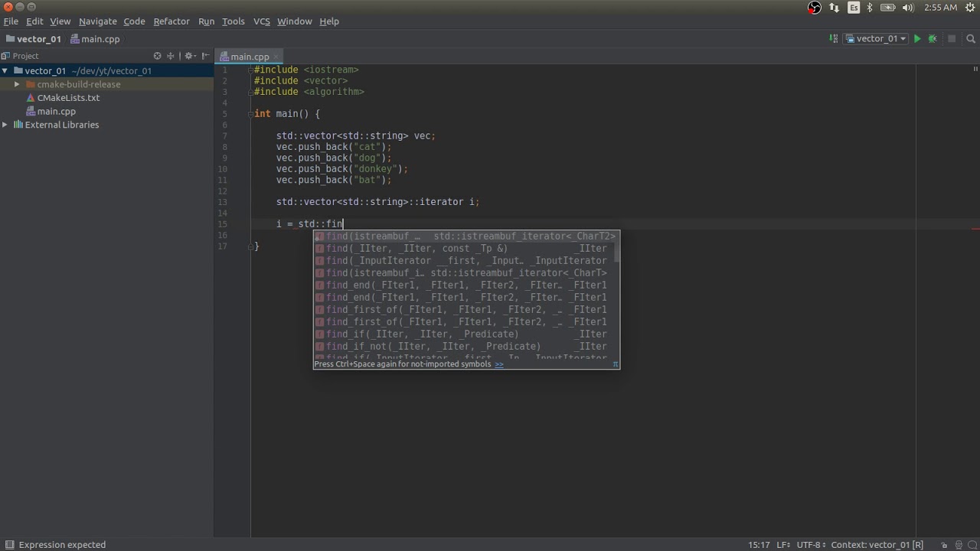Hide the Project tool window with its hide icon
The width and height of the screenshot is (980, 551).
pyautogui.click(x=204, y=55)
